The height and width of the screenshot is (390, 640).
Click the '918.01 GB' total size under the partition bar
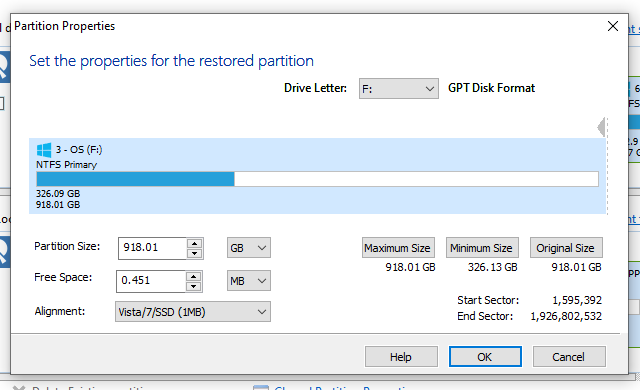[x=58, y=204]
